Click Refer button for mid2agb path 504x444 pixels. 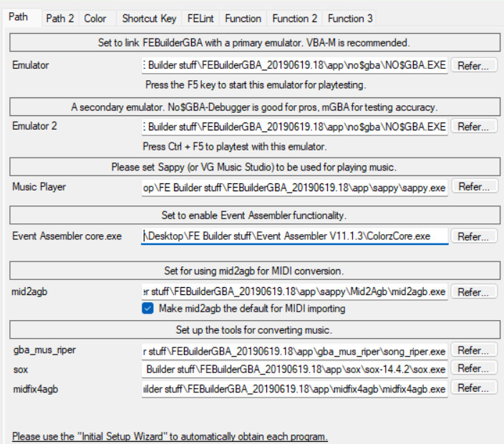pyautogui.click(x=473, y=292)
